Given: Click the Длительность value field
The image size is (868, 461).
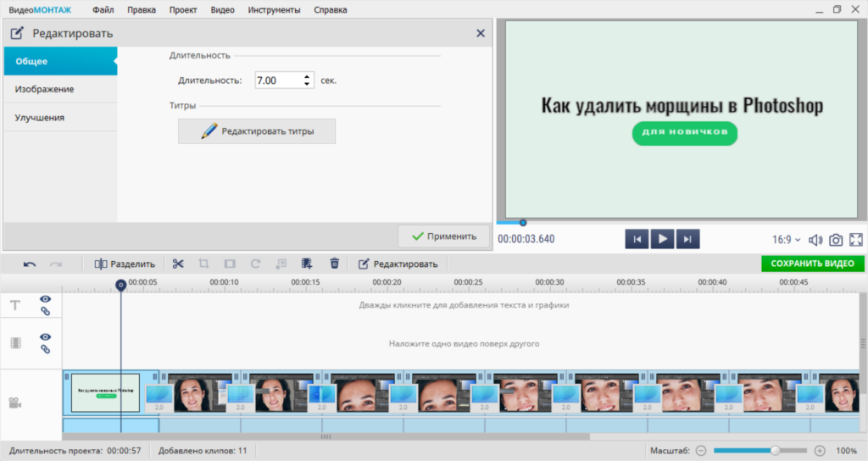Looking at the screenshot, I should click(x=278, y=81).
